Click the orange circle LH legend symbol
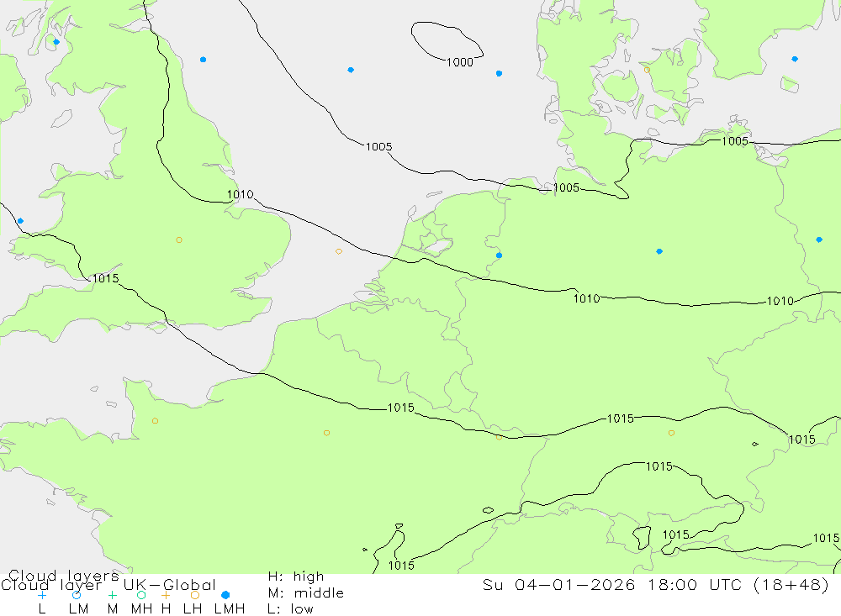The height and width of the screenshot is (616, 841). (195, 595)
